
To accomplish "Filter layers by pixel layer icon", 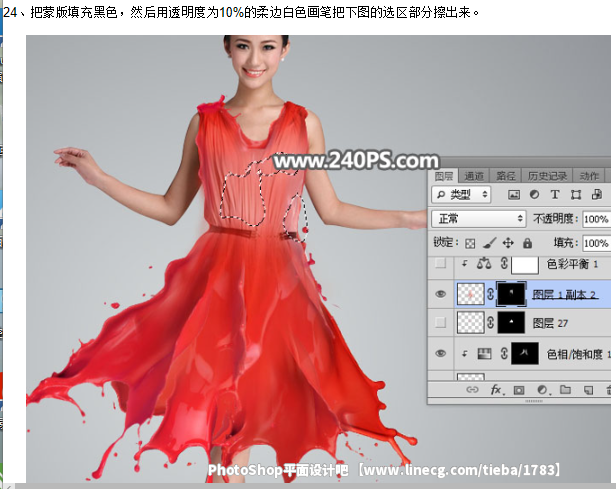I will pyautogui.click(x=514, y=195).
